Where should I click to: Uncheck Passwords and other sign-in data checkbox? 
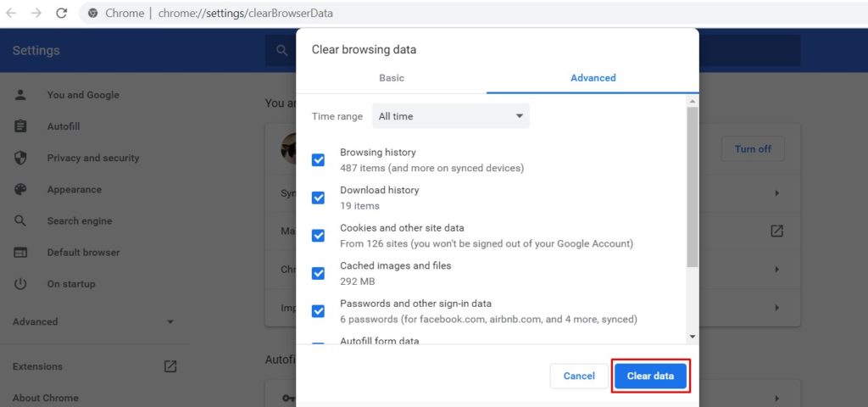coord(319,310)
